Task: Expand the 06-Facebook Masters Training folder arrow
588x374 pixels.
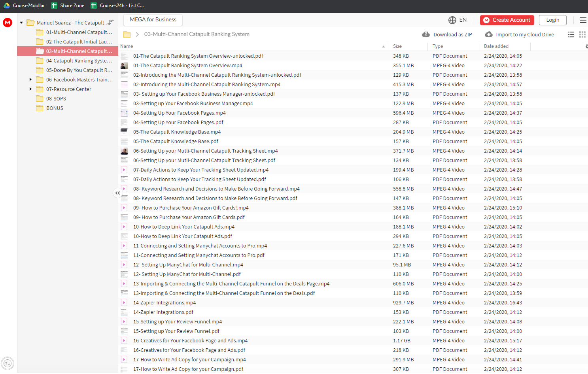Action: [x=30, y=80]
